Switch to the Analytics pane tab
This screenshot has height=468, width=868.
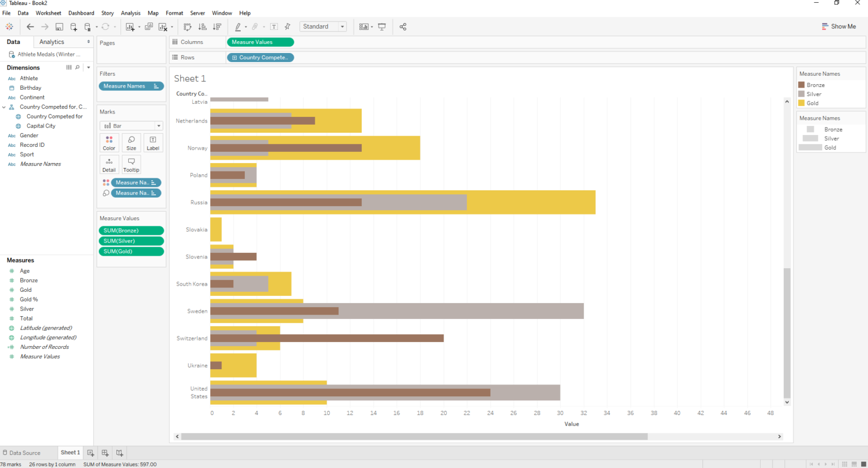coord(52,42)
